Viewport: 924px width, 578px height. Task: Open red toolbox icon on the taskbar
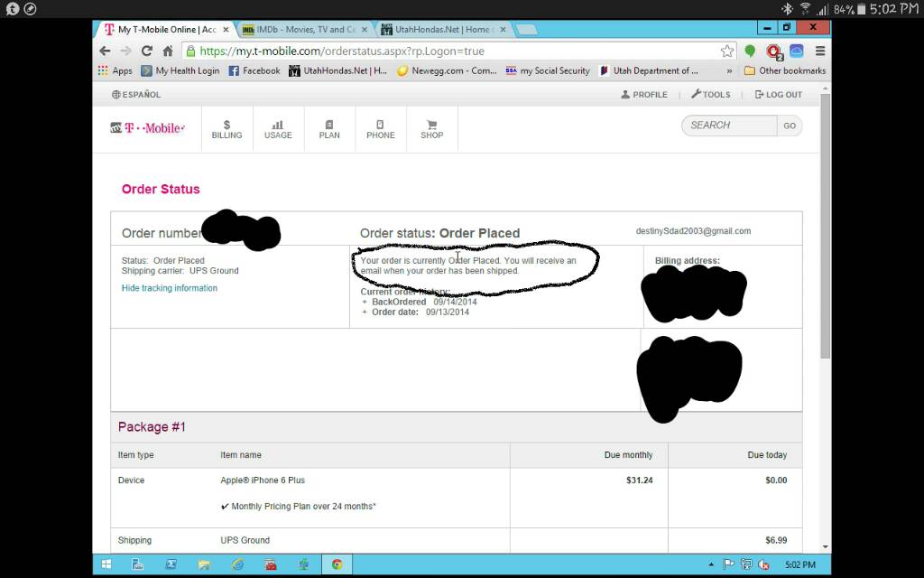pyautogui.click(x=271, y=564)
